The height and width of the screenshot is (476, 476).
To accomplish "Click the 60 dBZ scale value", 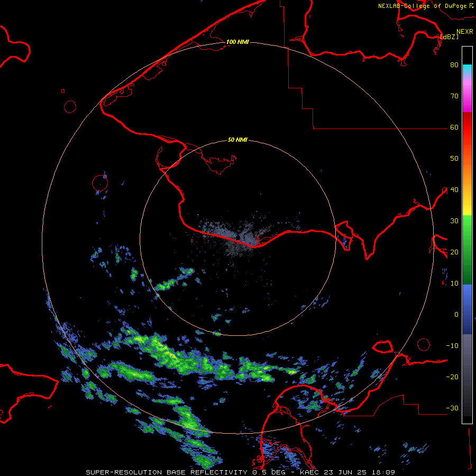I will tap(454, 127).
